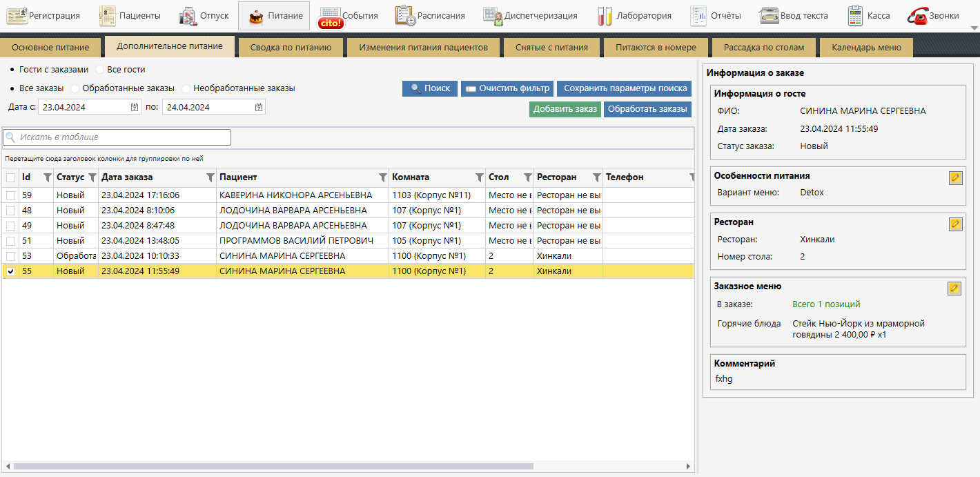Image resolution: width=980 pixels, height=477 pixels.
Task: Click the horizontal scrollbar under the orders table
Action: (x=276, y=466)
